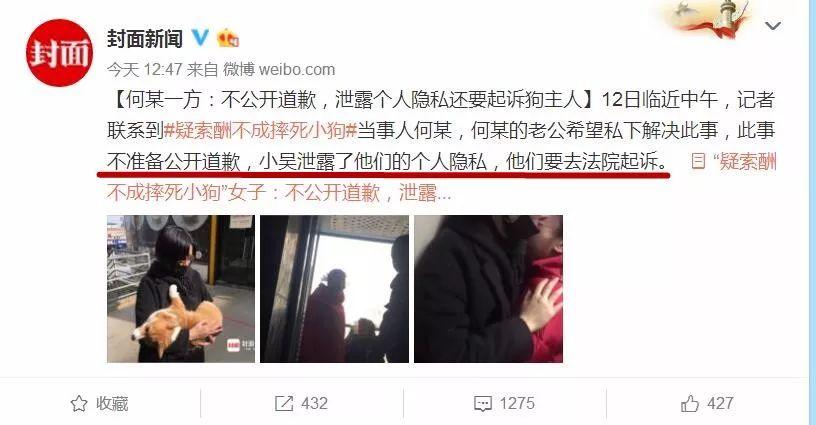Screen dimensions: 816x425
Task: Open hashtag #疑索酬不成摔死小狗# topic
Action: coord(260,131)
